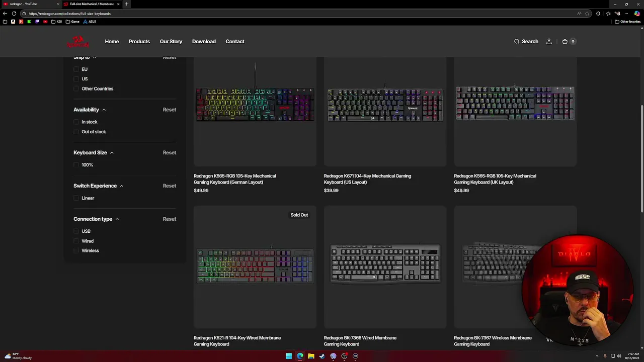Open a new browser tab
This screenshot has height=362, width=644.
pos(126,4)
